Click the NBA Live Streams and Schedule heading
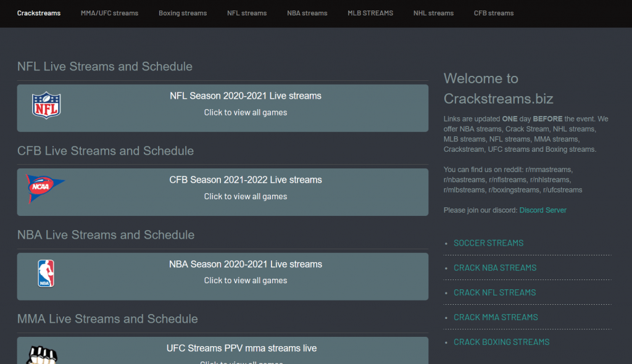 [x=106, y=234]
